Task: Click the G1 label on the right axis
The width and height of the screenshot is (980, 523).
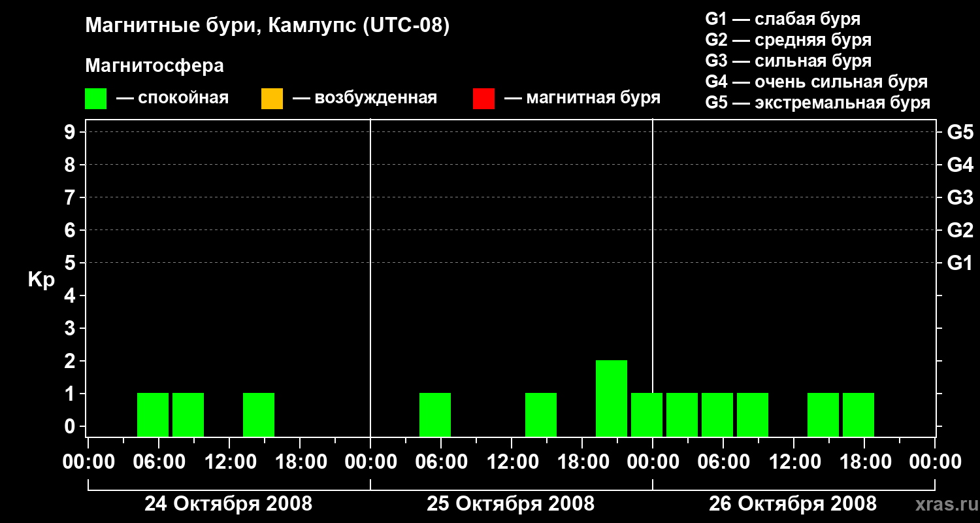Action: tap(960, 263)
